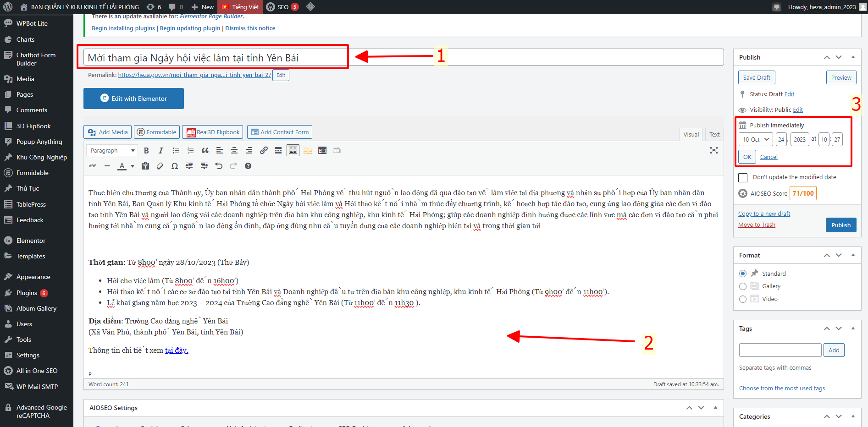Click the clear formatting eraser icon
868x427 pixels.
(160, 166)
